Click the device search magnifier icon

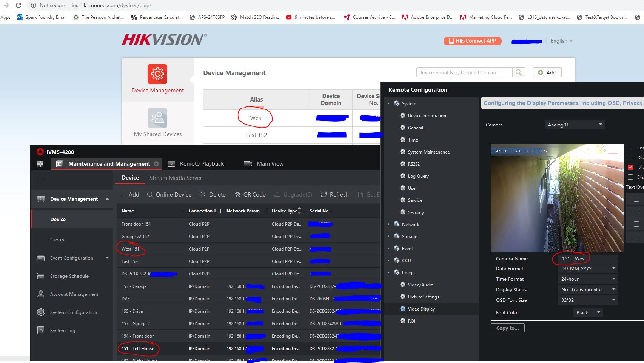(519, 72)
